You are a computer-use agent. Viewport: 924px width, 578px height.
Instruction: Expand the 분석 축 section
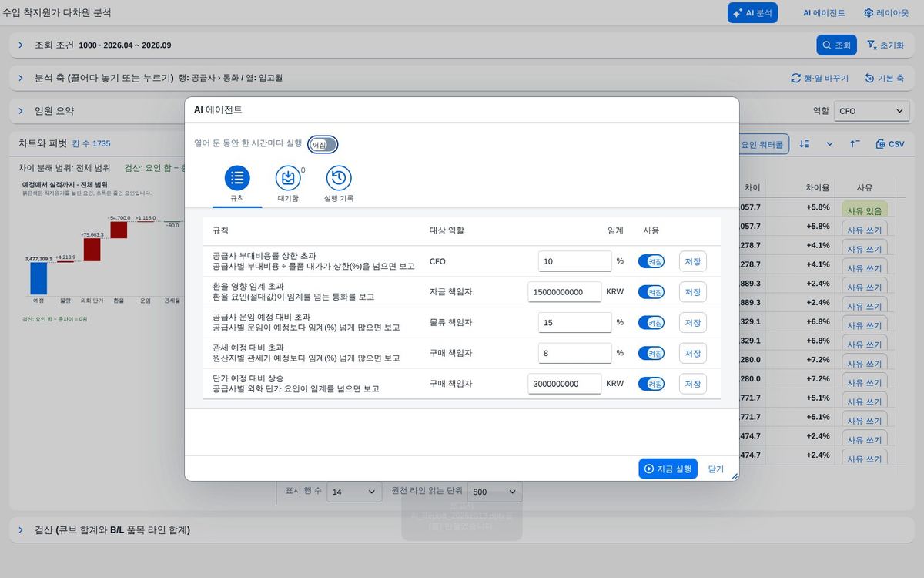(x=21, y=78)
